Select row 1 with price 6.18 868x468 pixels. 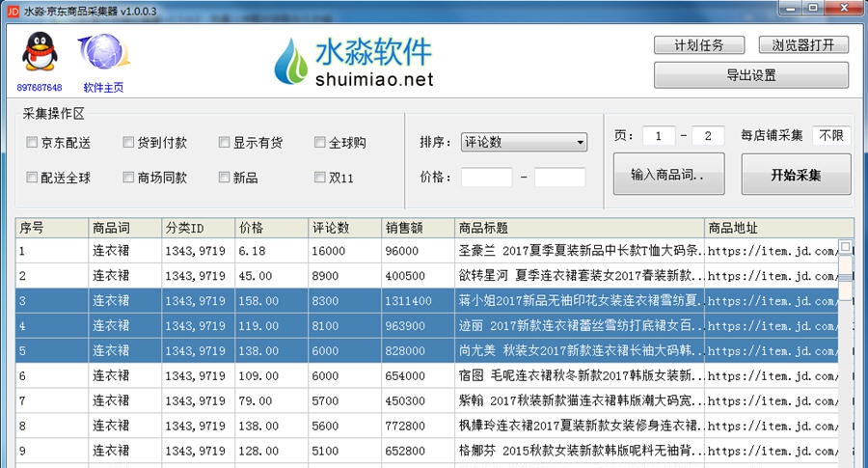427,251
